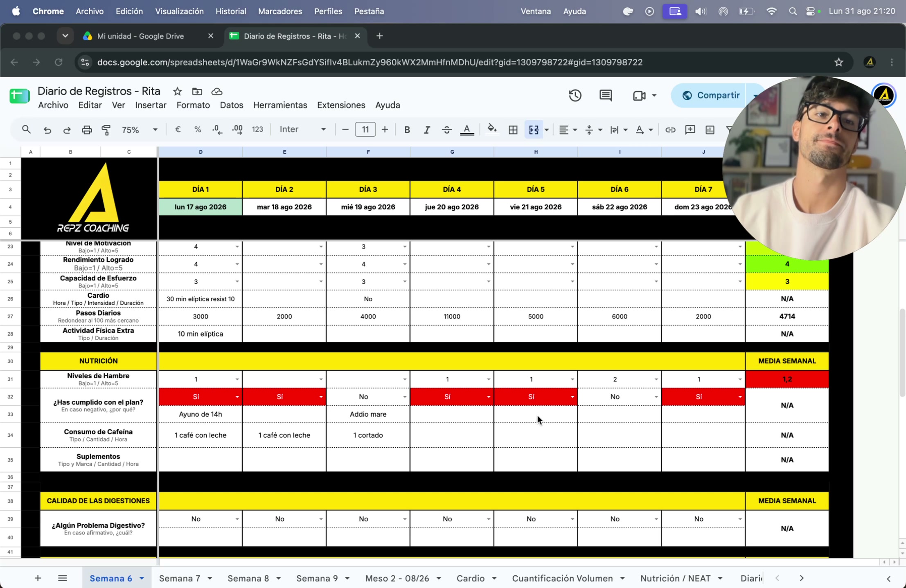The width and height of the screenshot is (906, 588).
Task: Switch to the Cardio sheet tab
Action: [x=471, y=578]
